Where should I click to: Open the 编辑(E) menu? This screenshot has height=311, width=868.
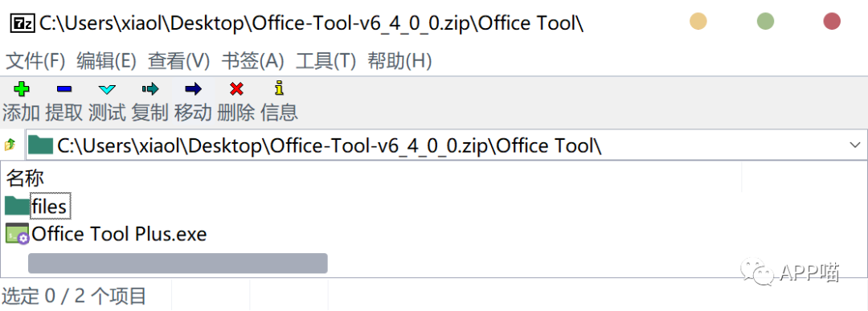click(x=106, y=61)
